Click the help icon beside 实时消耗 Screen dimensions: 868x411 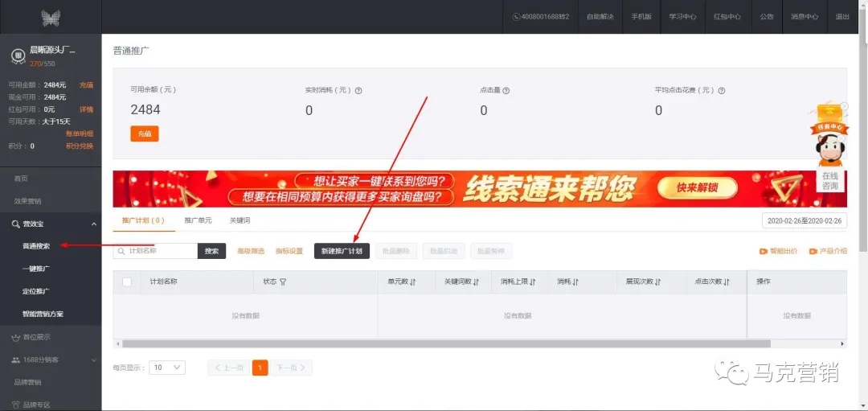[358, 91]
